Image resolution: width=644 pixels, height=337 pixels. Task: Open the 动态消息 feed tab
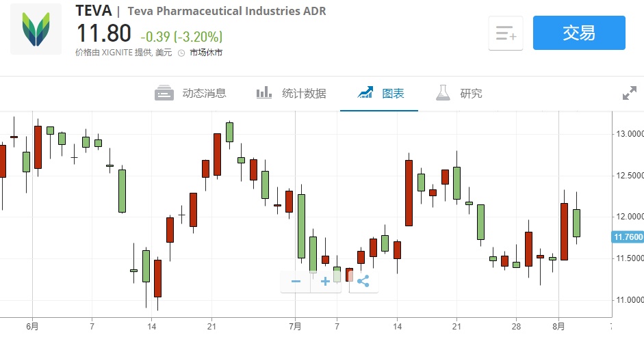click(191, 94)
